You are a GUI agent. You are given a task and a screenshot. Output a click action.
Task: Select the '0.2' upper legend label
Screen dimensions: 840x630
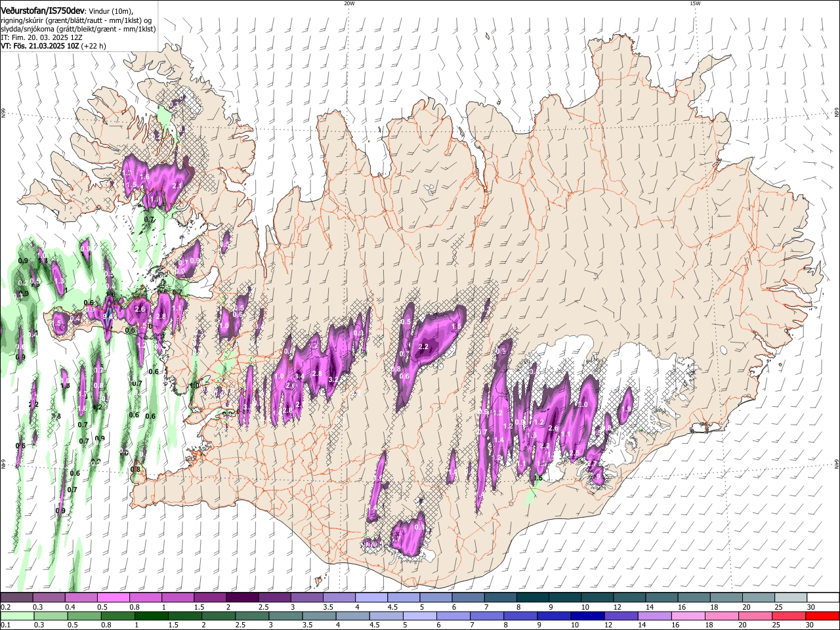(x=5, y=607)
